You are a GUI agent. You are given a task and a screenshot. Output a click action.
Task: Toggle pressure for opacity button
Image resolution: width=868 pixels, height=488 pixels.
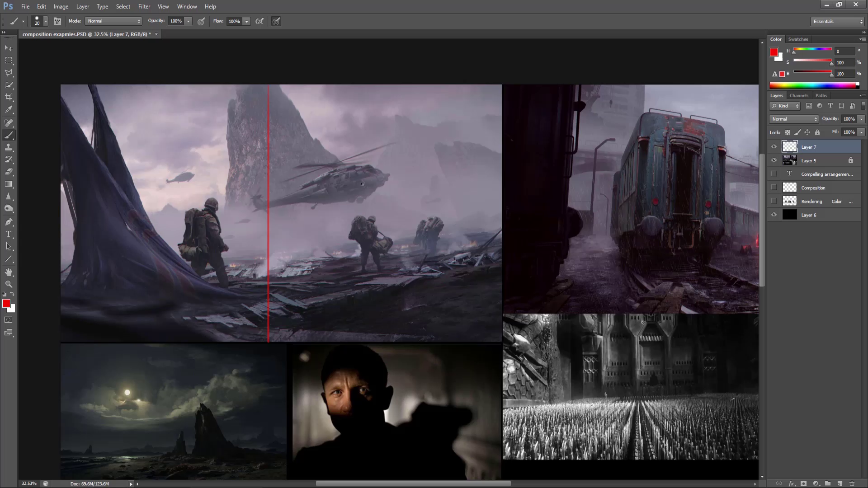coord(201,21)
